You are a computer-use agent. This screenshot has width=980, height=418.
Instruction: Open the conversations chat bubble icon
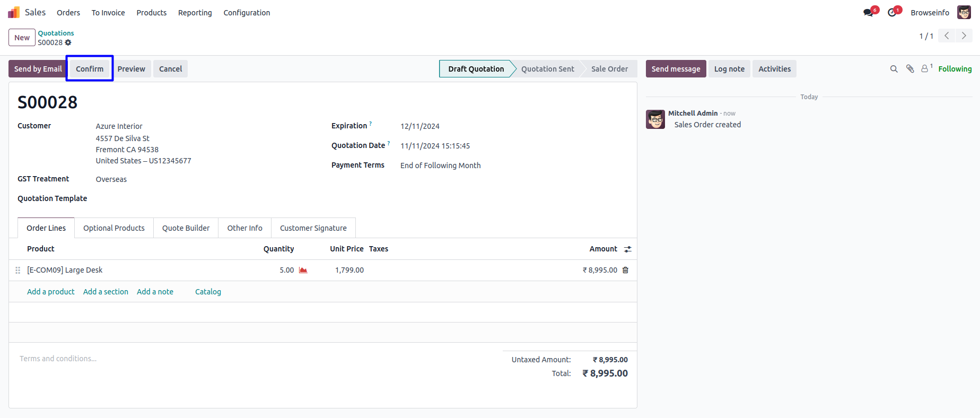(x=868, y=13)
